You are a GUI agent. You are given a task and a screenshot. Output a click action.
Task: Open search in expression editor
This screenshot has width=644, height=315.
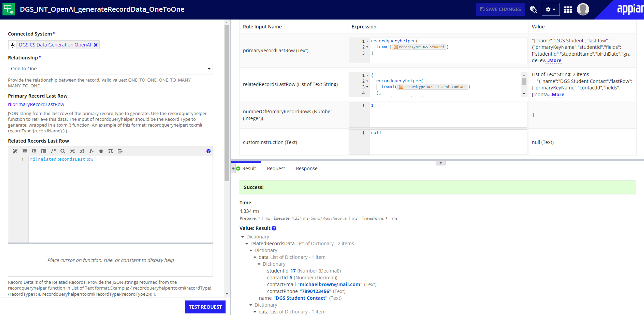pos(63,151)
